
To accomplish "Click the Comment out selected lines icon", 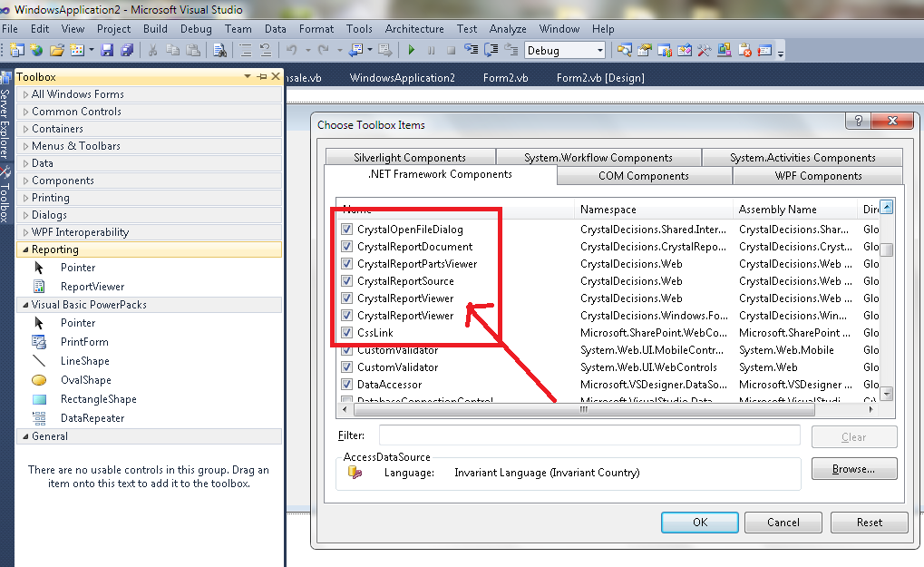I will click(x=246, y=51).
